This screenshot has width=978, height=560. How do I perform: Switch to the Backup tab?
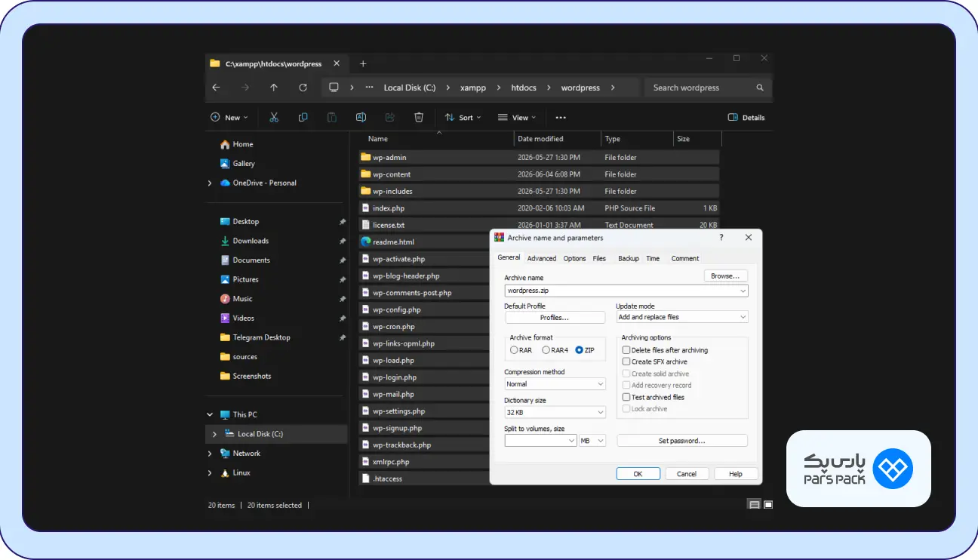629,258
